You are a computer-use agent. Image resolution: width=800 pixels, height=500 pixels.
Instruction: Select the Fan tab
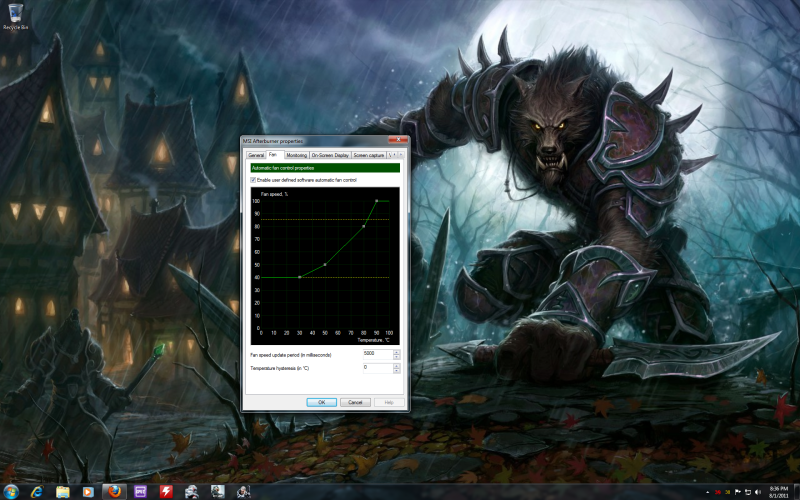pyautogui.click(x=273, y=155)
